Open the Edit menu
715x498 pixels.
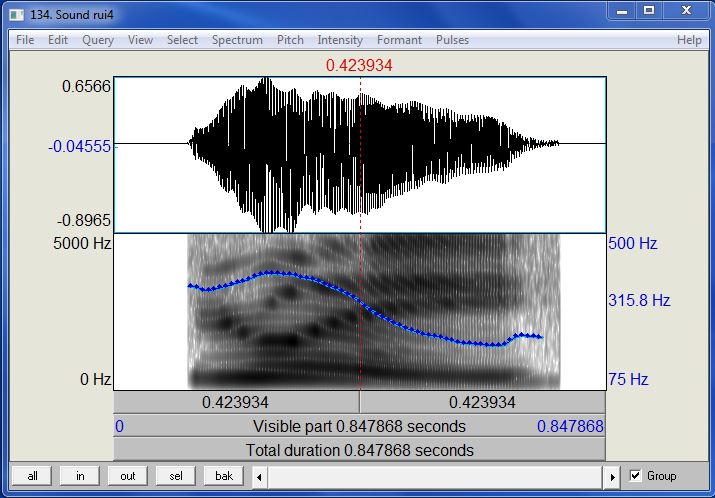tap(58, 40)
